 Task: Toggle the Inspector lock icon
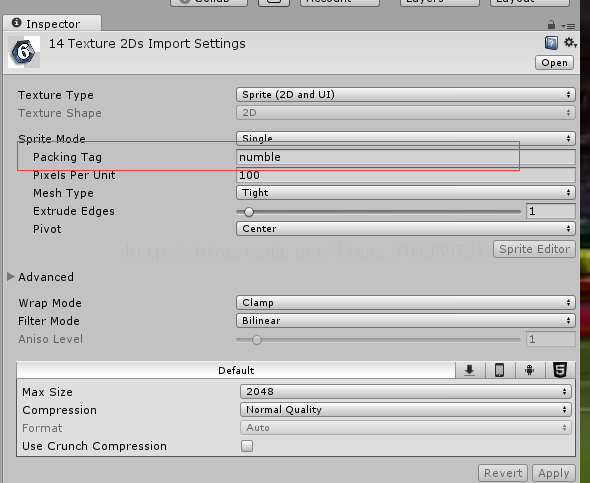[551, 25]
